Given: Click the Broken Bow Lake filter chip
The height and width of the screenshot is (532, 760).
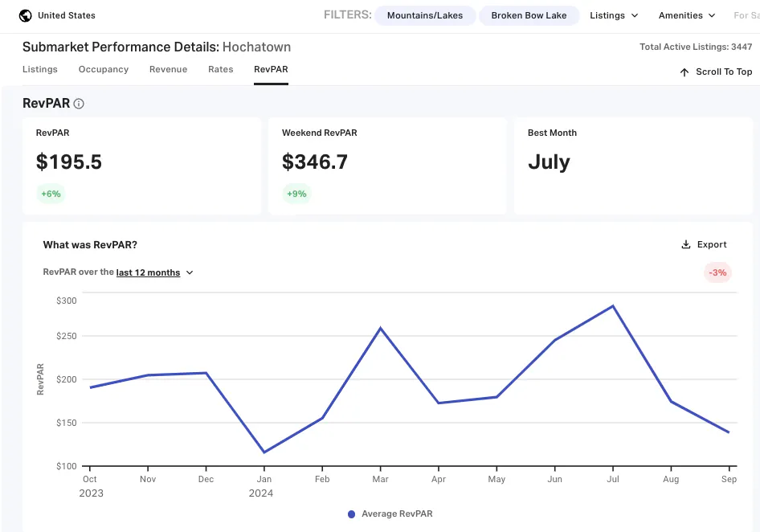Looking at the screenshot, I should pos(529,15).
